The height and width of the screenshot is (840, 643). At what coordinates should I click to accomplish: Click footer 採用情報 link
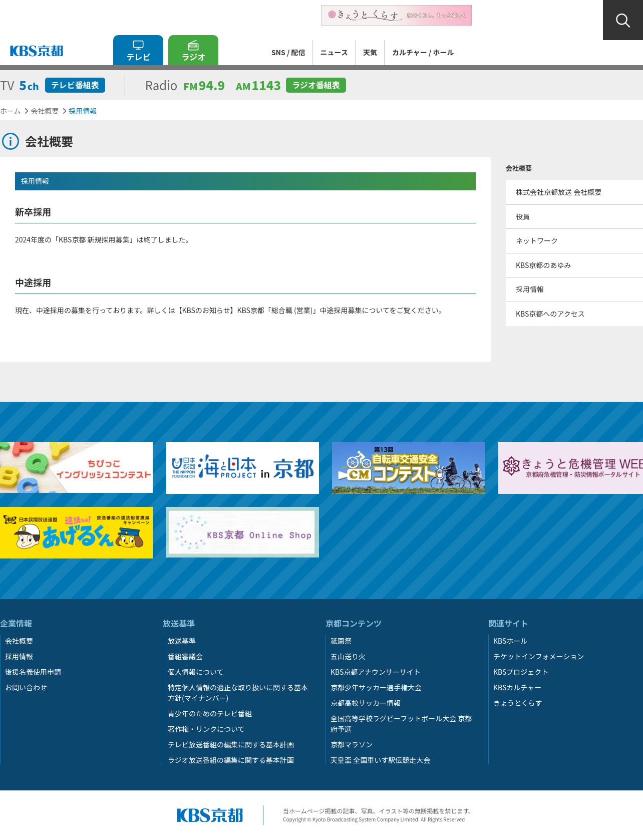[19, 657]
